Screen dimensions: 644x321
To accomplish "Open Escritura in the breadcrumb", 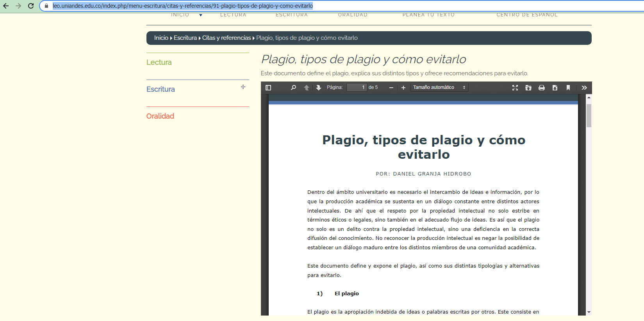I will point(185,38).
